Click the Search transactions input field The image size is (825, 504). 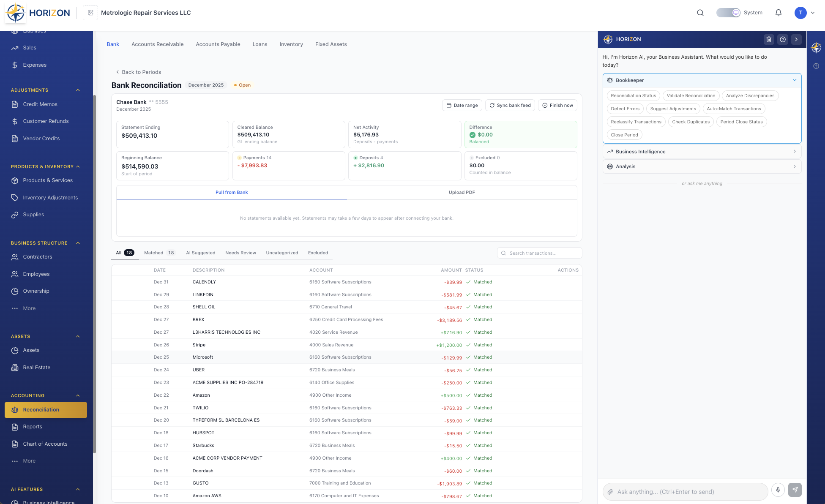tap(540, 253)
